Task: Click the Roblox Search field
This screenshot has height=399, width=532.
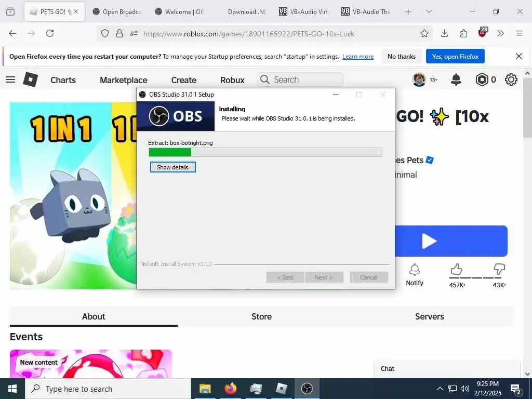Action: (300, 79)
